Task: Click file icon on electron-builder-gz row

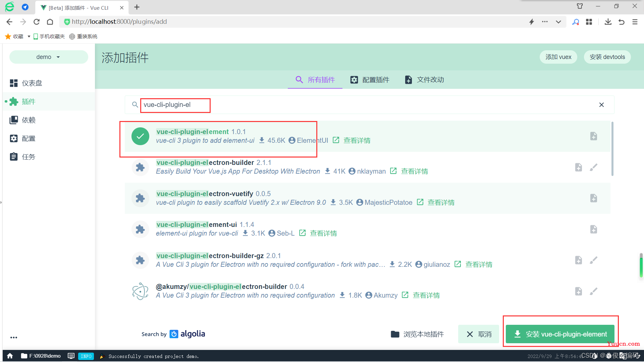Action: [x=579, y=260]
